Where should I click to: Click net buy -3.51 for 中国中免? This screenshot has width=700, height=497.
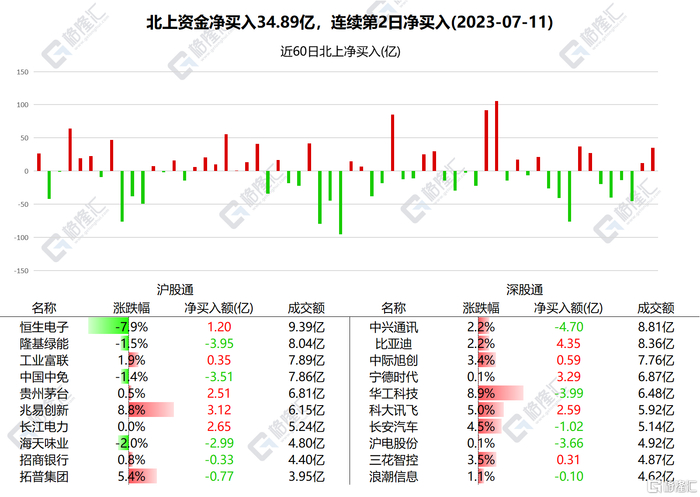pos(219,377)
